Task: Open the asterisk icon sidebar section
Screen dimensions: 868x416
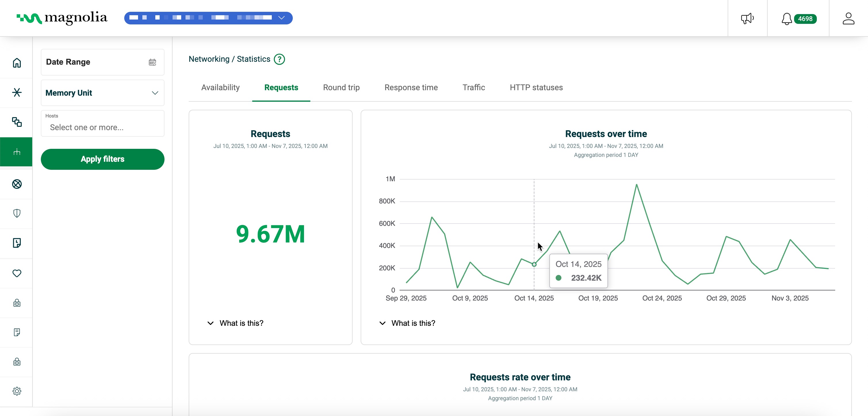Action: [x=17, y=92]
